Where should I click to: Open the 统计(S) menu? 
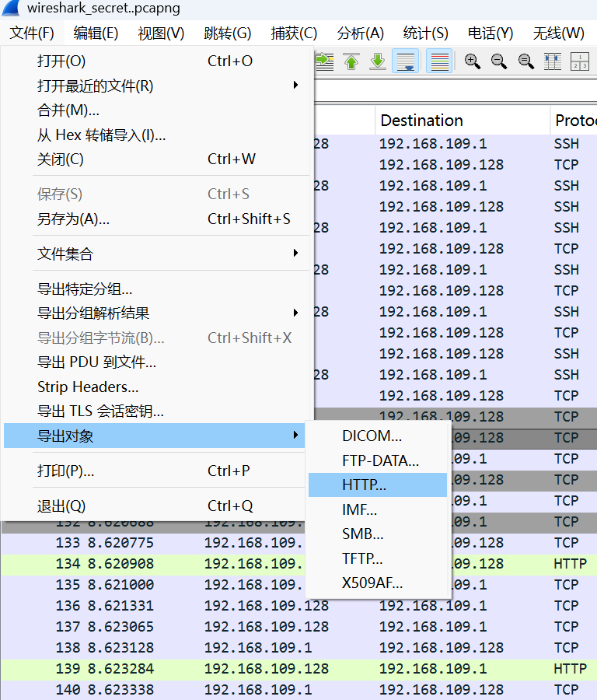click(426, 33)
